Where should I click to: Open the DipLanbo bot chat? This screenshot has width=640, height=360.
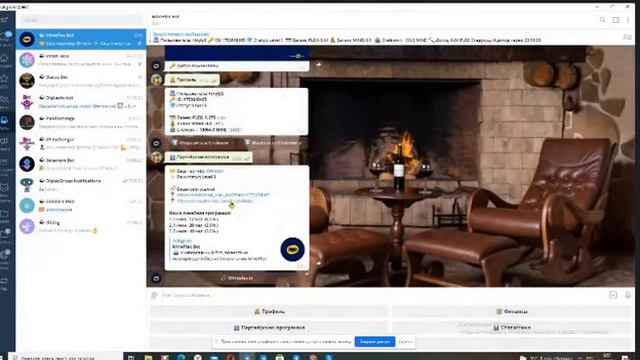click(81, 102)
